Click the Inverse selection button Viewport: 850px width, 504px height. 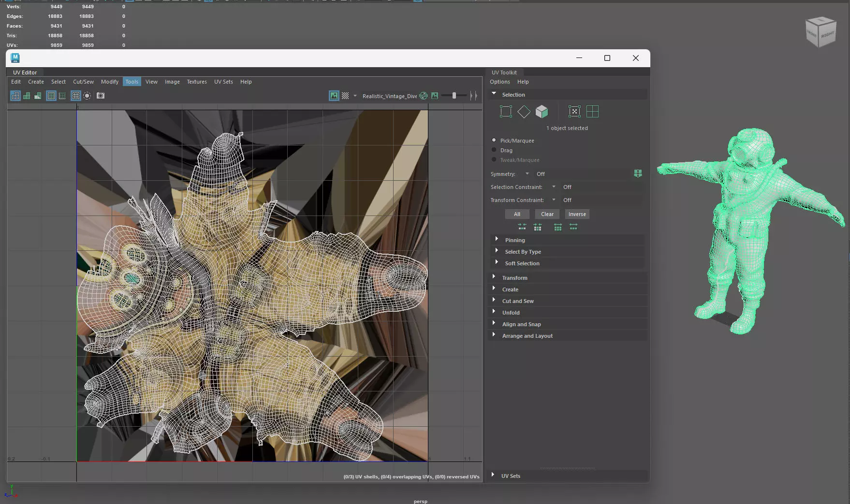click(577, 214)
